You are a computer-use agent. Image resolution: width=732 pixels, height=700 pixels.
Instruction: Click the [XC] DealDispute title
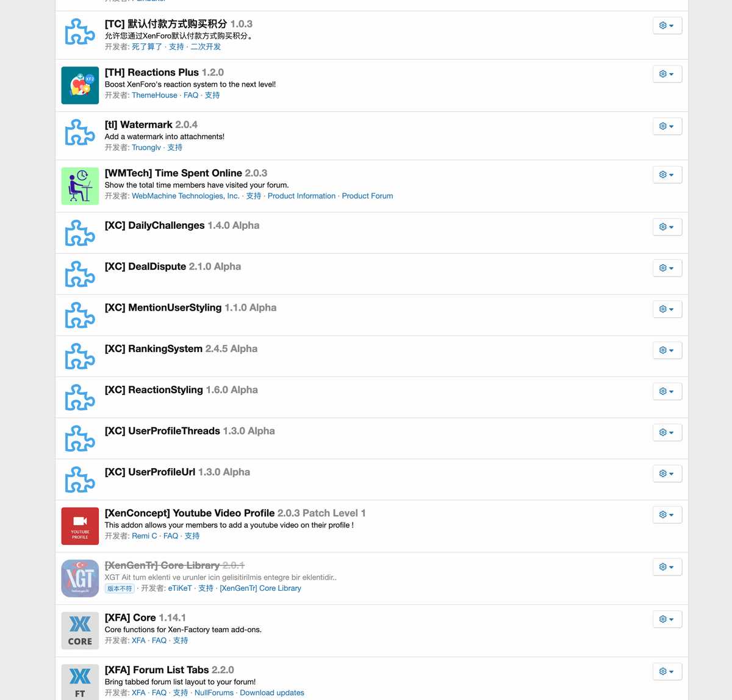point(145,266)
